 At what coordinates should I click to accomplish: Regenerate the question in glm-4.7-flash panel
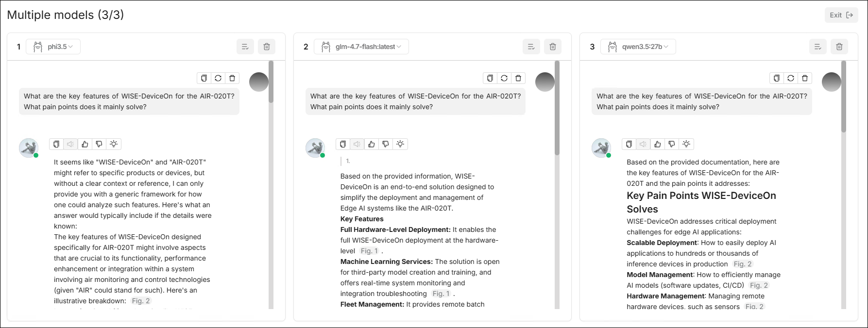tap(504, 78)
